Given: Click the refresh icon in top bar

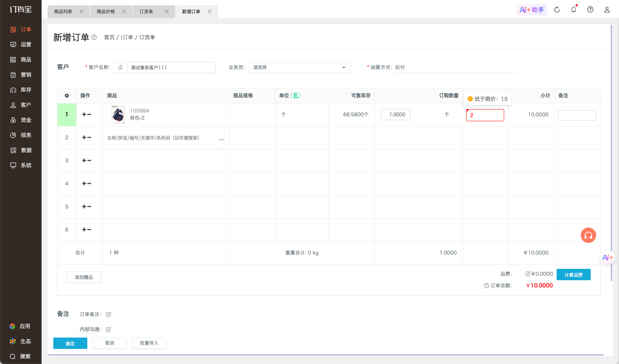Looking at the screenshot, I should point(557,10).
